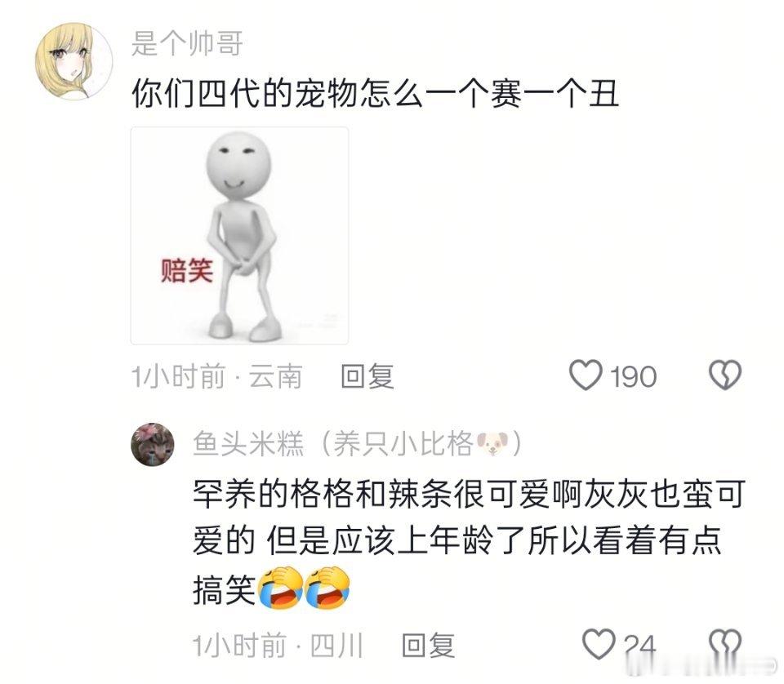Dislike 是个帅哥's comment with broken heart icon
This screenshot has width=784, height=684.
click(x=725, y=375)
